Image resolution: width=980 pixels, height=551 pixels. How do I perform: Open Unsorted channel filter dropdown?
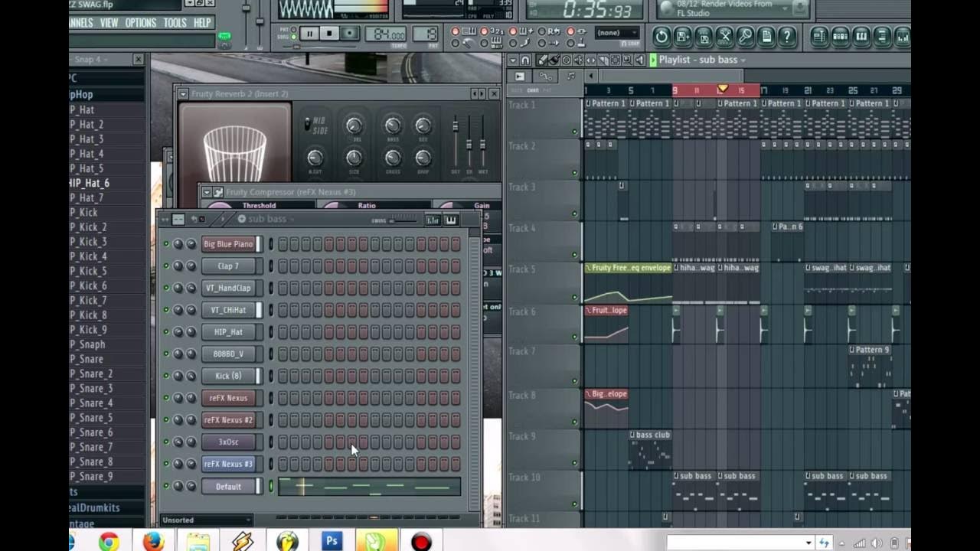coord(206,520)
